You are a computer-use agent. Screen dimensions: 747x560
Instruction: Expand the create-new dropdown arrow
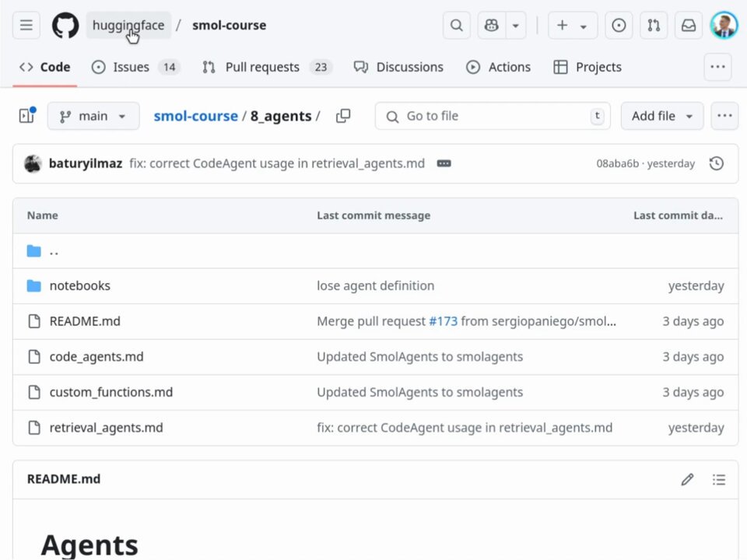click(x=584, y=26)
